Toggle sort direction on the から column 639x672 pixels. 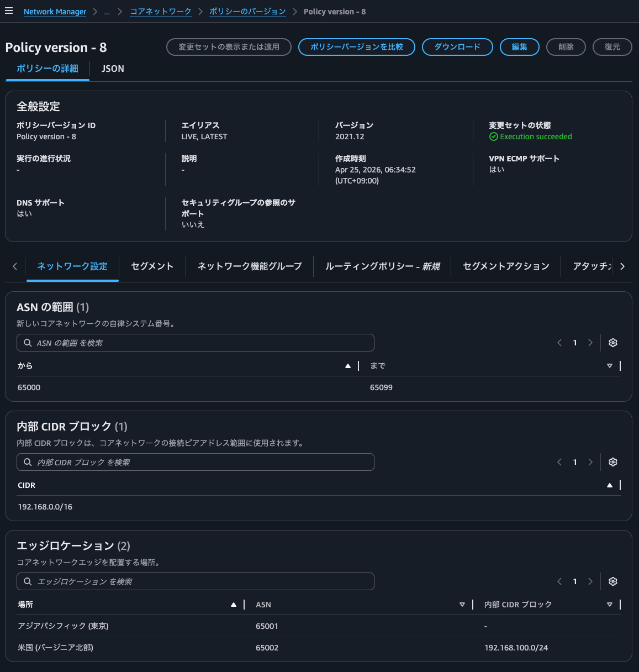[x=348, y=366]
